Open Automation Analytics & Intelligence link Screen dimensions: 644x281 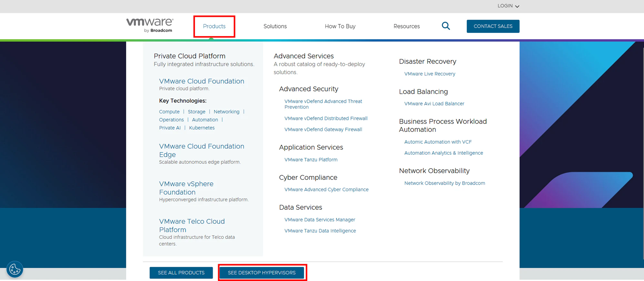point(444,153)
